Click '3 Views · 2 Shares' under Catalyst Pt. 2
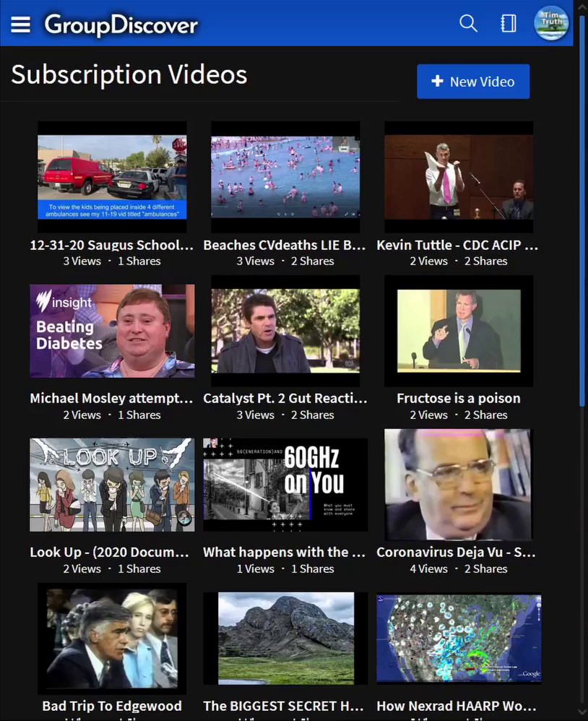588x721 pixels. [285, 415]
